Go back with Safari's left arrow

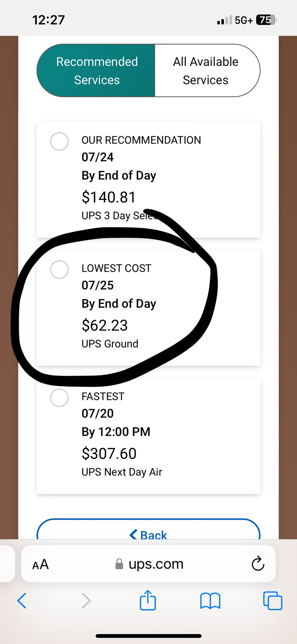click(22, 601)
